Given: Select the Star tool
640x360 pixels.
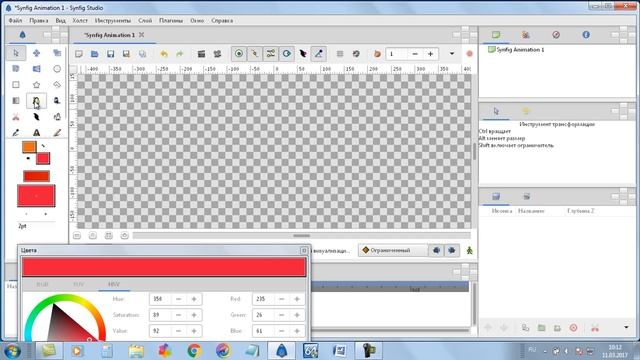Looking at the screenshot, I should [x=36, y=84].
